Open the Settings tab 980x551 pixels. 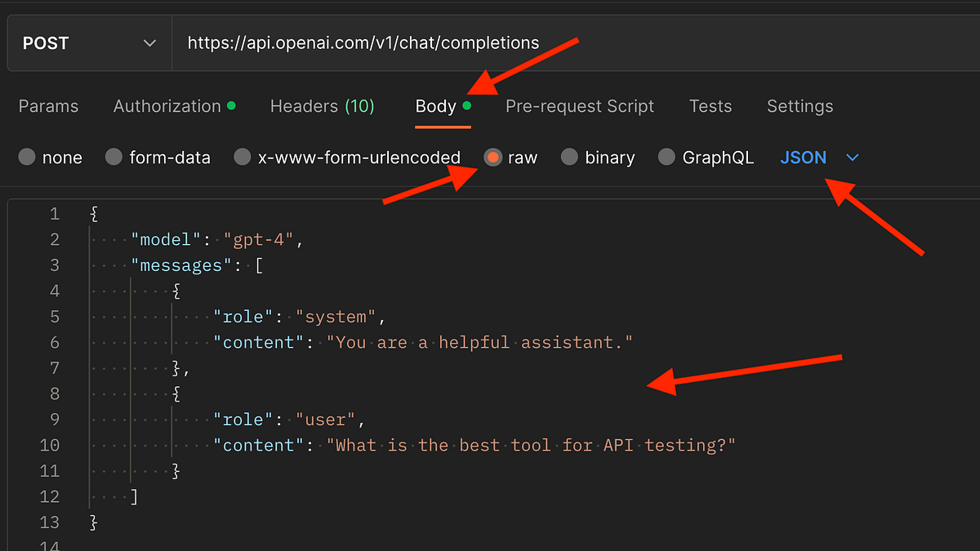tap(800, 106)
